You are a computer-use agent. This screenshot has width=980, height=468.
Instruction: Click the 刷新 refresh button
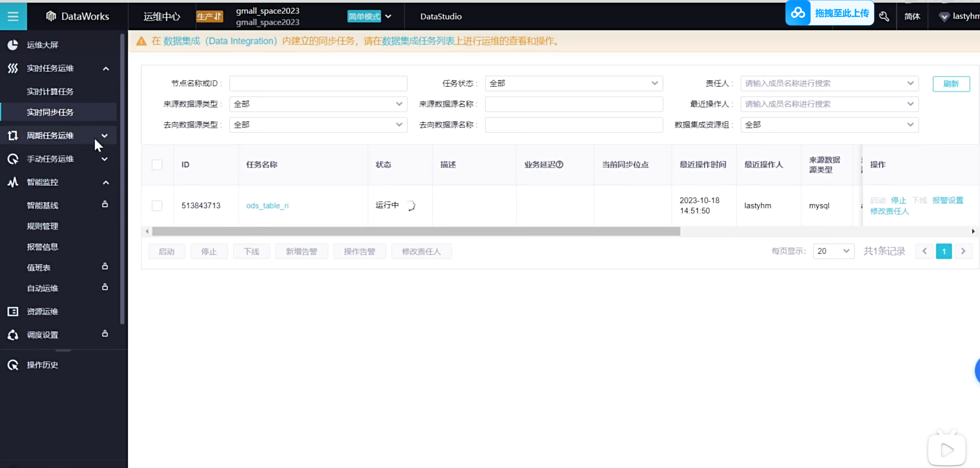click(951, 84)
